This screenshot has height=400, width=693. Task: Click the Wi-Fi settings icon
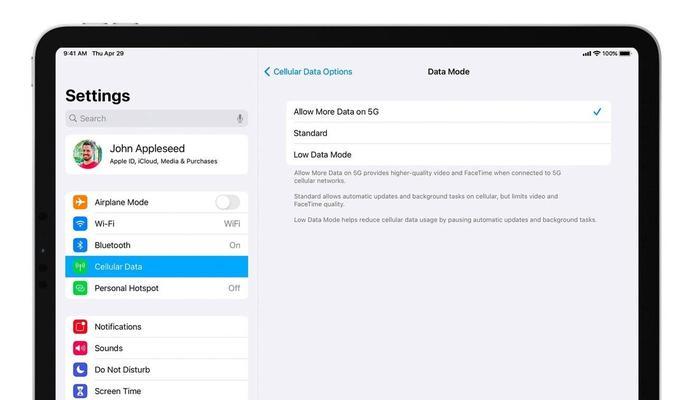coord(80,224)
